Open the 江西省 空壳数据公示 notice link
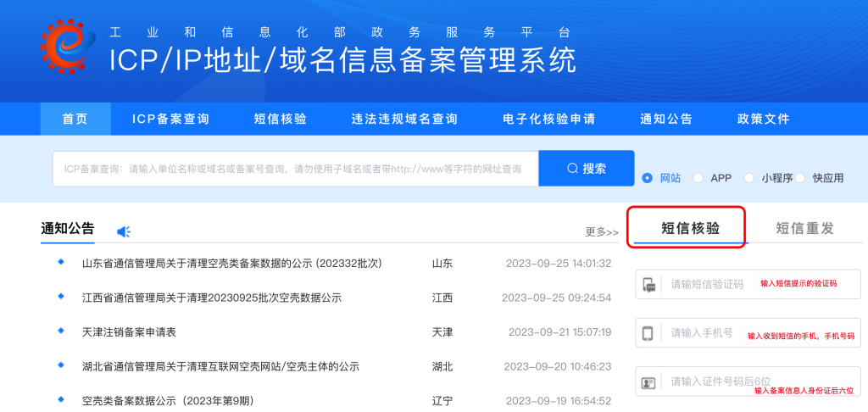The height and width of the screenshot is (412, 868). pos(212,298)
